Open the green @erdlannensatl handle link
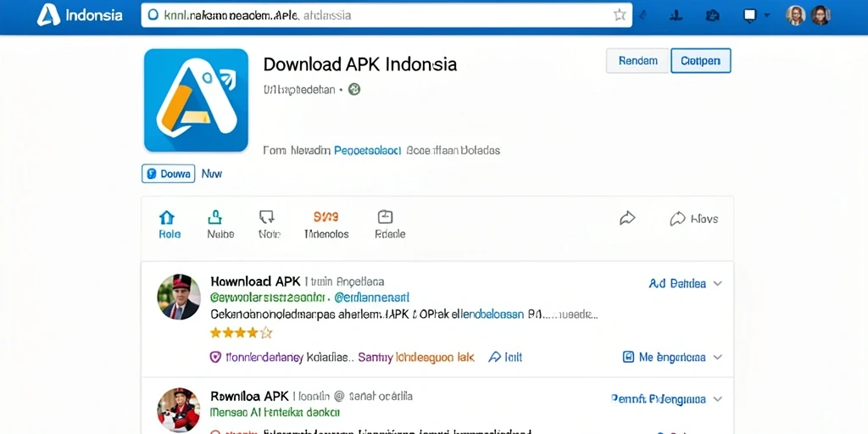Screen dimensions: 868x434 tap(372, 298)
